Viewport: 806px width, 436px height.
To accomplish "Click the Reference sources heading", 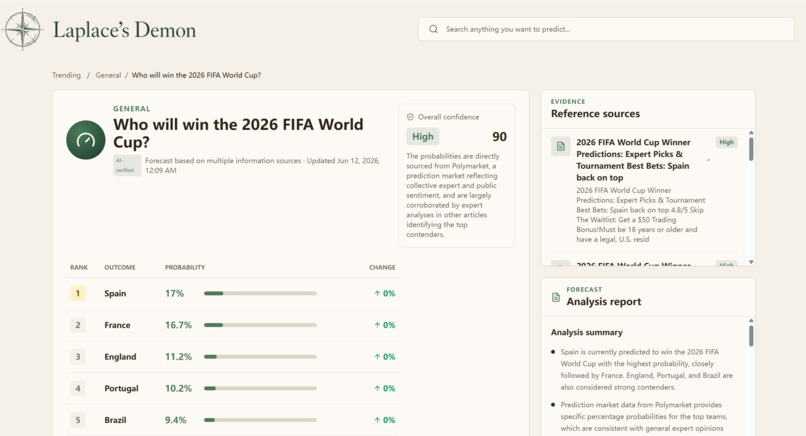I will coord(595,114).
